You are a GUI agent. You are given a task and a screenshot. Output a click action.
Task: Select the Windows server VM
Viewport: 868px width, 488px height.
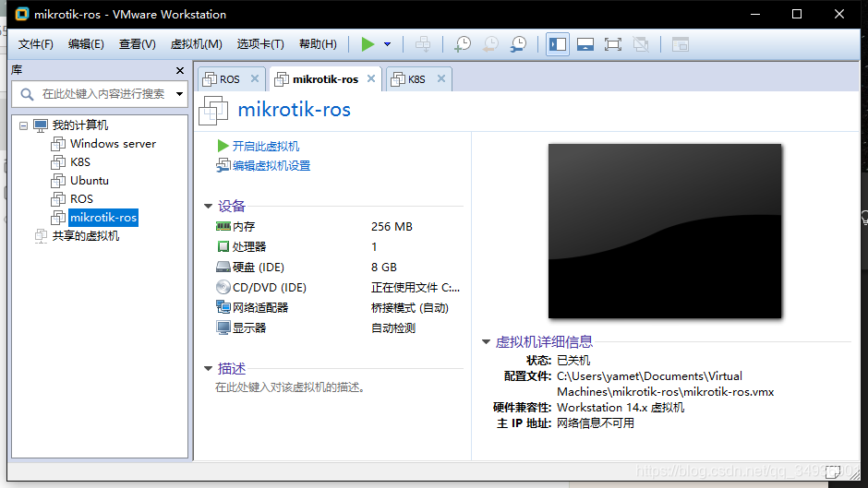coord(113,144)
